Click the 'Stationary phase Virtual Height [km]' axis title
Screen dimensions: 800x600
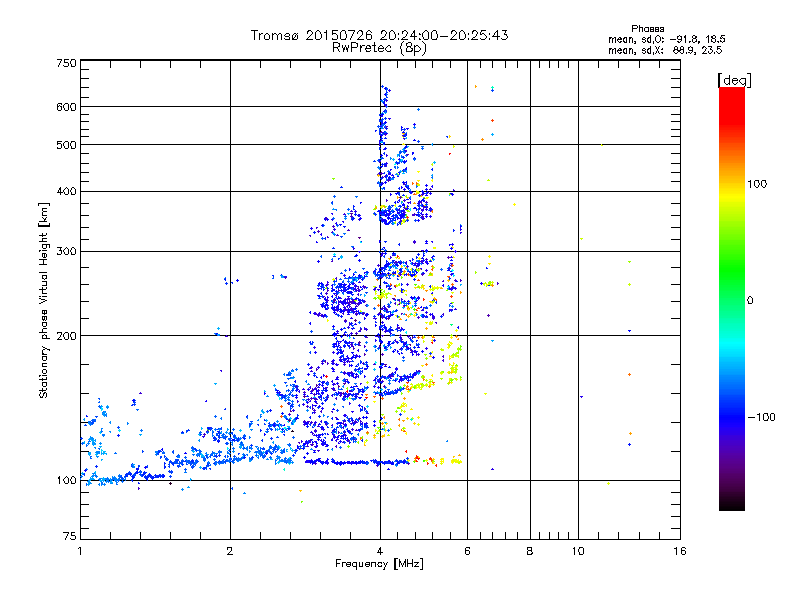click(x=44, y=301)
